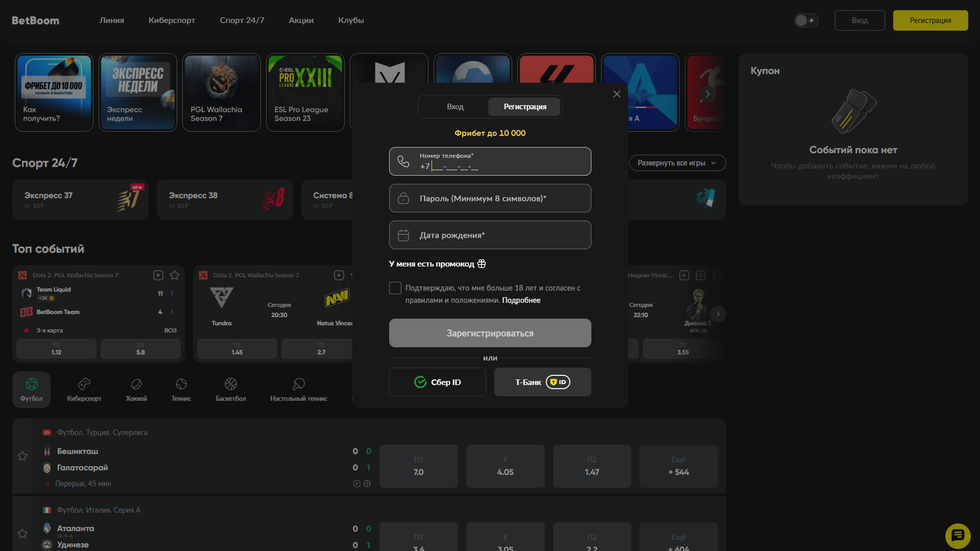The height and width of the screenshot is (551, 980).
Task: Select Настольный теннис sport icon
Action: [x=299, y=390]
